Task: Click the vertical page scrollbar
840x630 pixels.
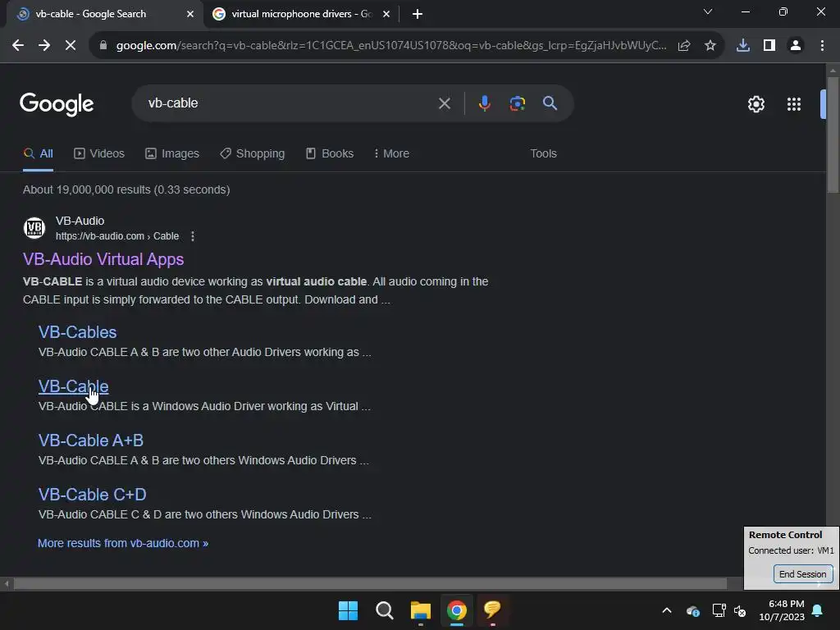Action: tap(833, 135)
